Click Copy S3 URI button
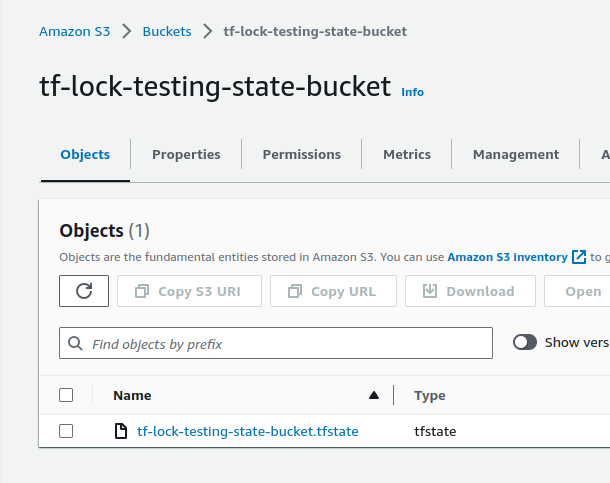Image resolution: width=610 pixels, height=483 pixels. pos(189,291)
